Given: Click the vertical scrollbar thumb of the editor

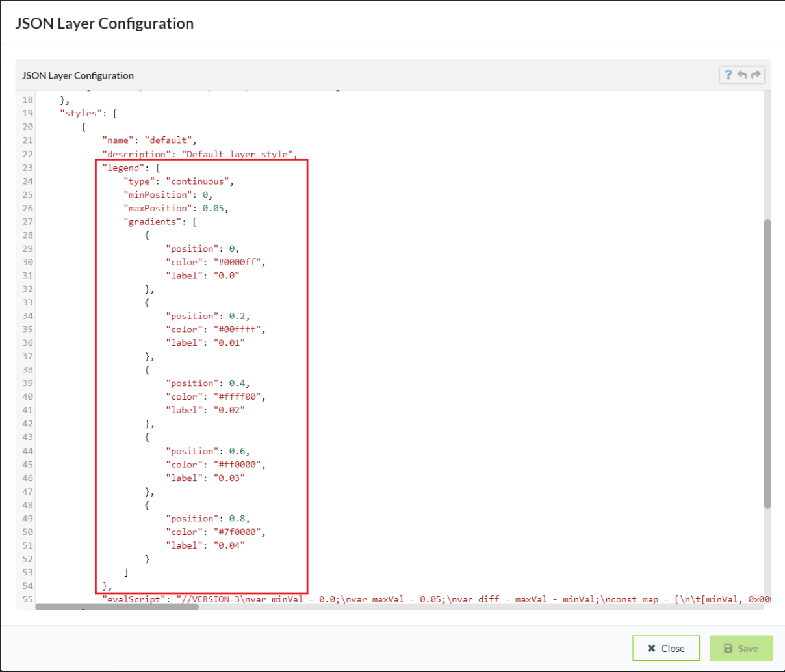Looking at the screenshot, I should coord(767,364).
